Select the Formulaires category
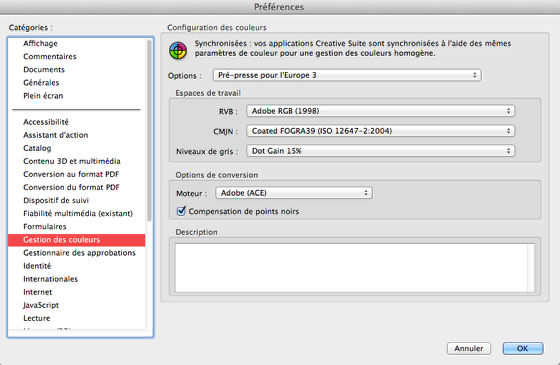560x365 pixels. [x=76, y=226]
